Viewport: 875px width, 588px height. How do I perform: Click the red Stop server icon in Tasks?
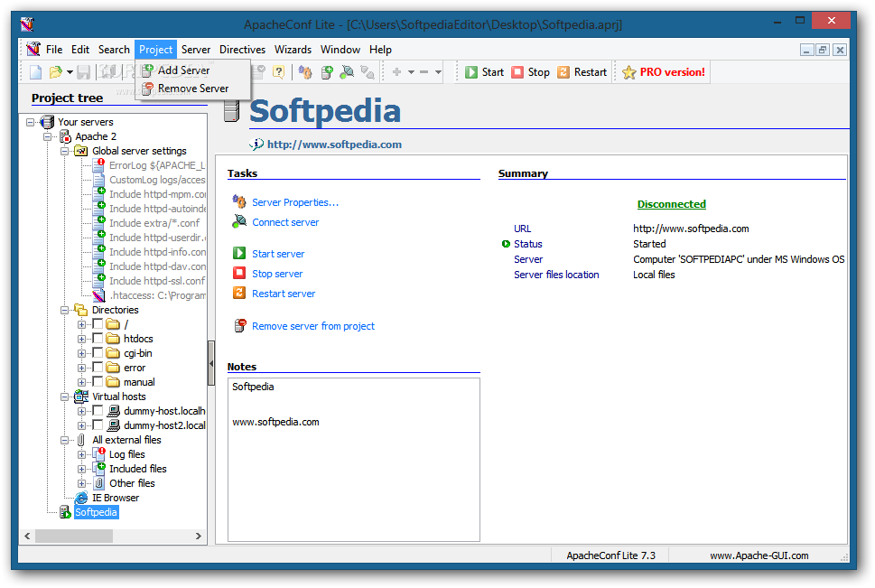239,273
